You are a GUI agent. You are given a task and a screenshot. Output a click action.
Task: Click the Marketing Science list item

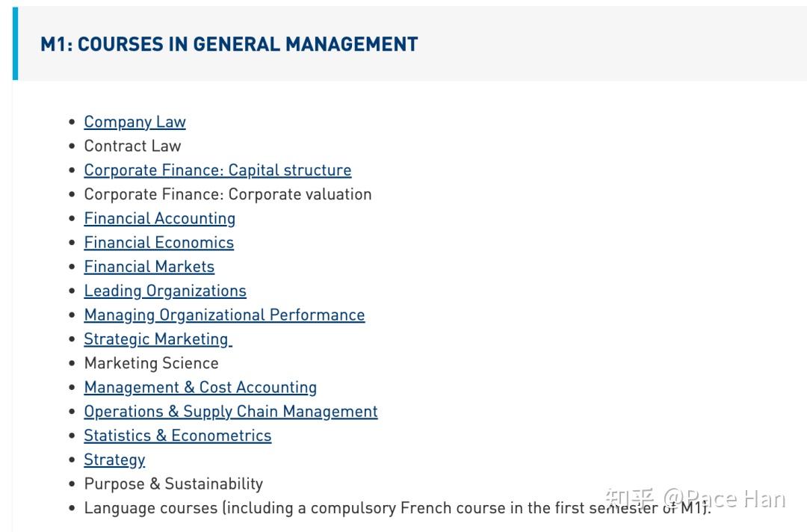(x=151, y=364)
